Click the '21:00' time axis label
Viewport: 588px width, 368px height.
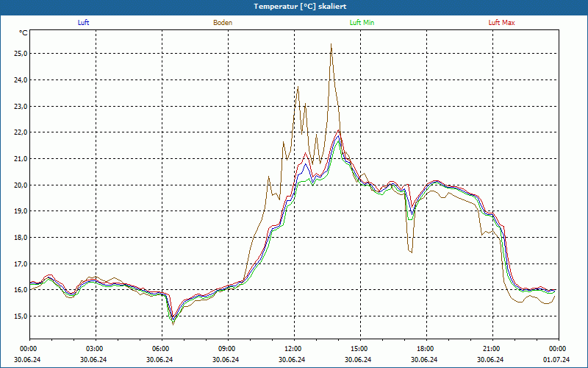[x=492, y=349]
